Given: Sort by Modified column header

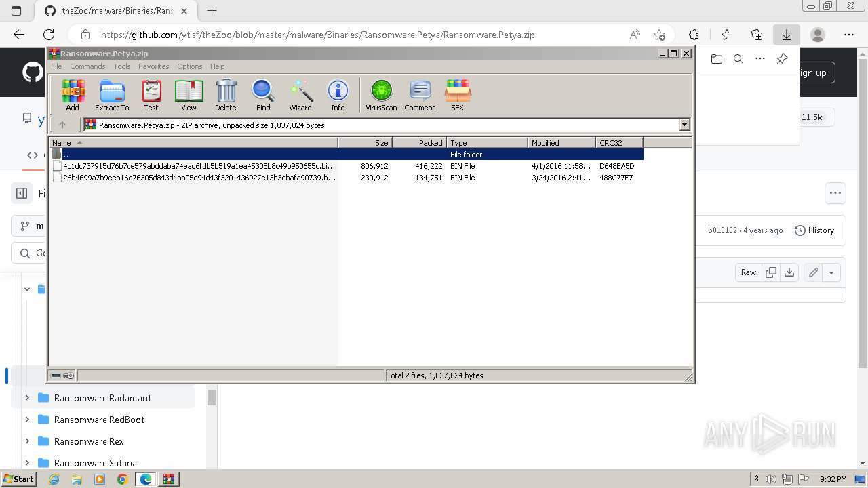Looking at the screenshot, I should pyautogui.click(x=561, y=142).
